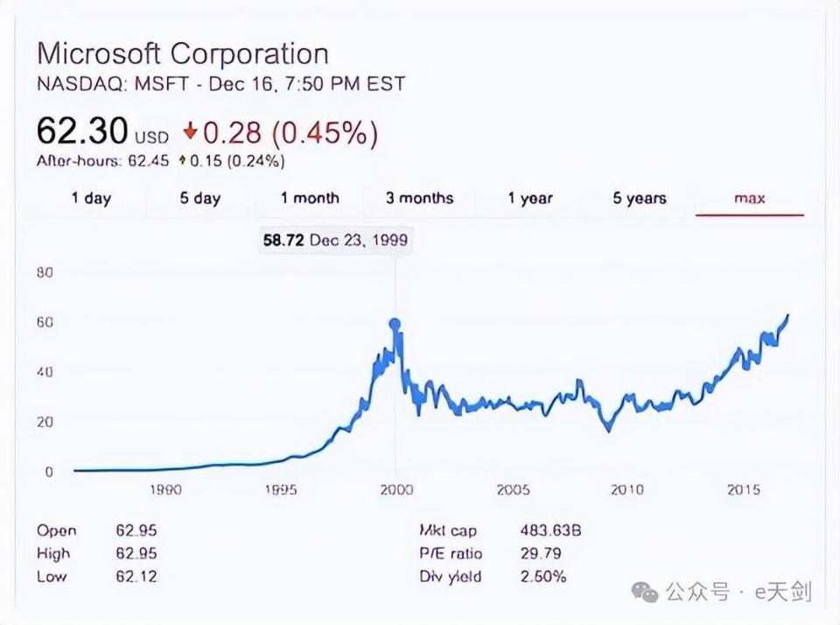Screen dimensions: 840x625
Task: Click the after-hours up arrow icon
Action: [183, 160]
